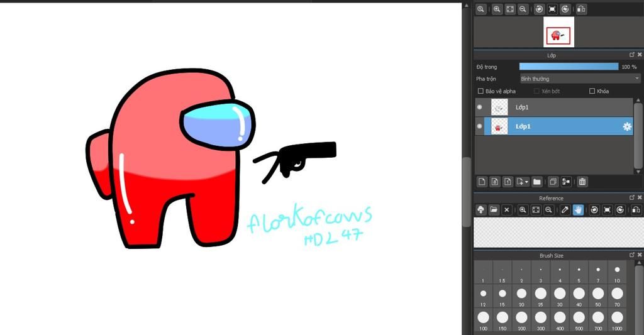Select the unselected upper Lớp1 layer row
This screenshot has height=335, width=644.
[x=554, y=107]
